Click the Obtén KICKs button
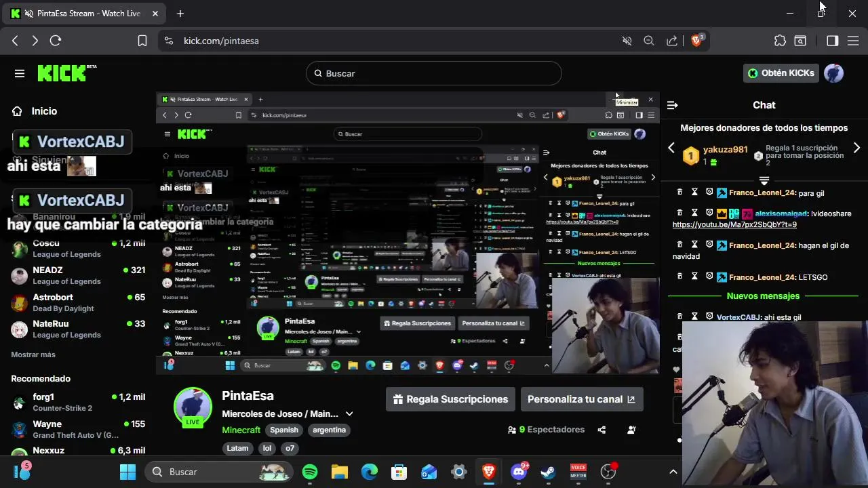This screenshot has height=488, width=868. click(781, 73)
